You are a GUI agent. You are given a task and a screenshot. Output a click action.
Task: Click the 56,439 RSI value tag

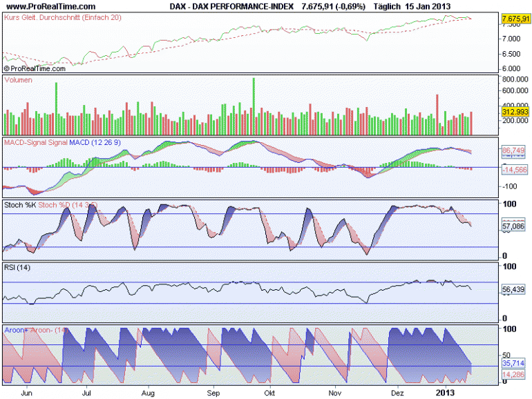pos(513,289)
